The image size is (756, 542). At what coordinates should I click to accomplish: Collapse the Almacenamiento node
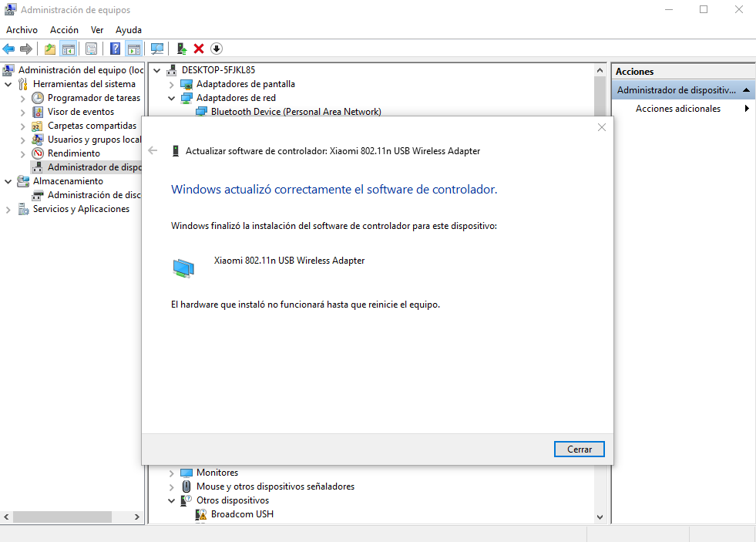click(x=8, y=182)
